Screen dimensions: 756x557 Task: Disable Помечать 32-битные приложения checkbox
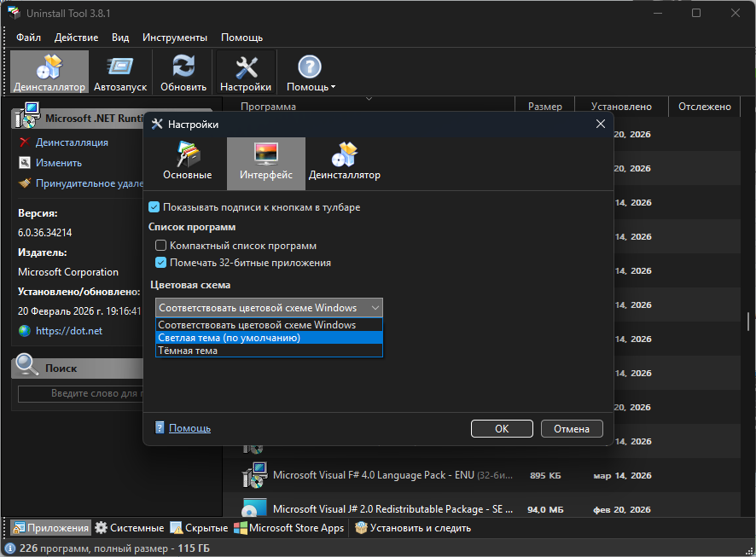click(161, 263)
